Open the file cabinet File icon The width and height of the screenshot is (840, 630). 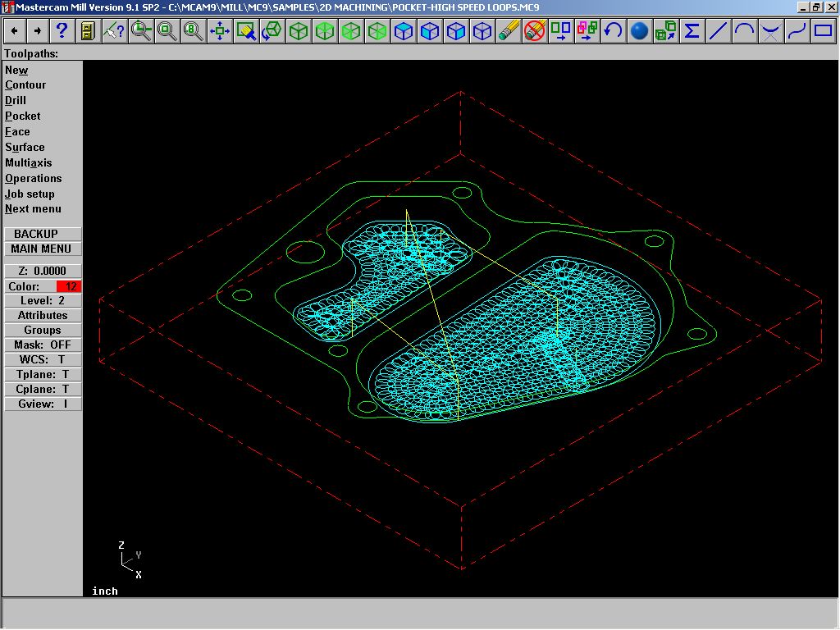point(88,31)
